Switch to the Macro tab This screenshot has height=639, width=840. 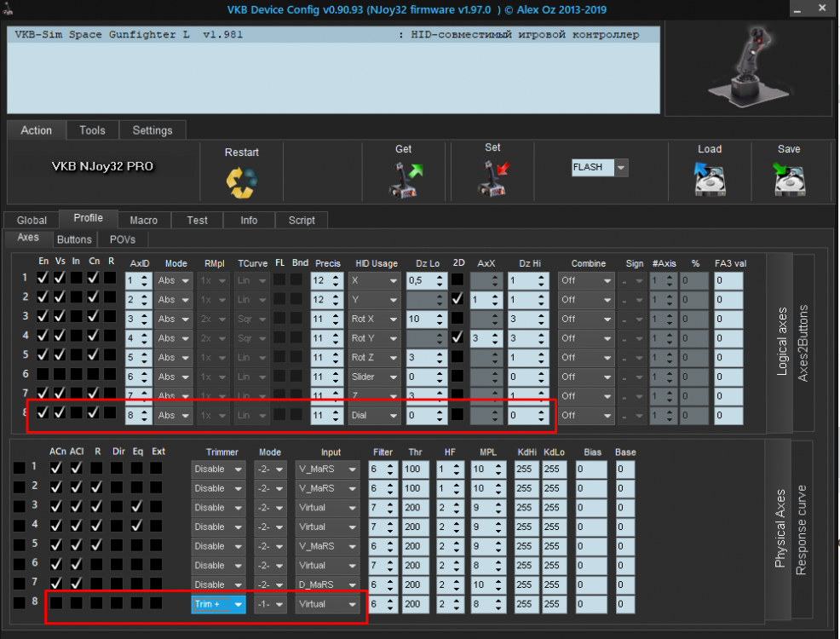click(143, 220)
